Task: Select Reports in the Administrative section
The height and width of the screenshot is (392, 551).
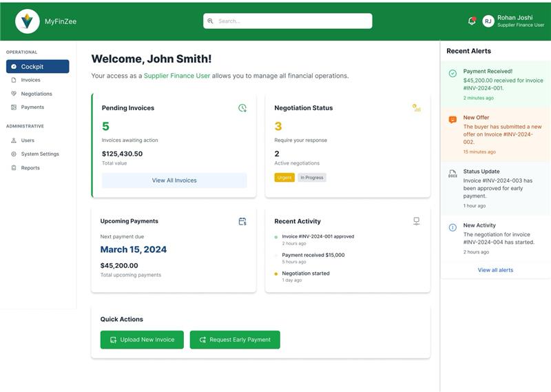Action: [x=30, y=167]
